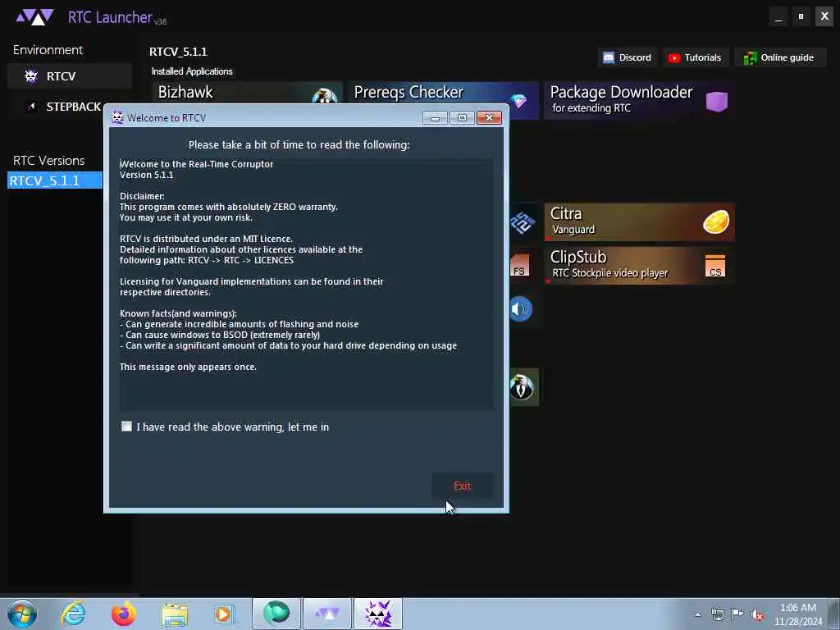840x630 pixels.
Task: Switch to RTCV skull taskbar button
Action: 377,614
